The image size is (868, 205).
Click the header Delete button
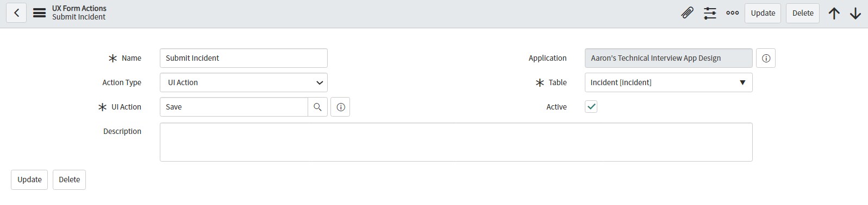(x=803, y=13)
